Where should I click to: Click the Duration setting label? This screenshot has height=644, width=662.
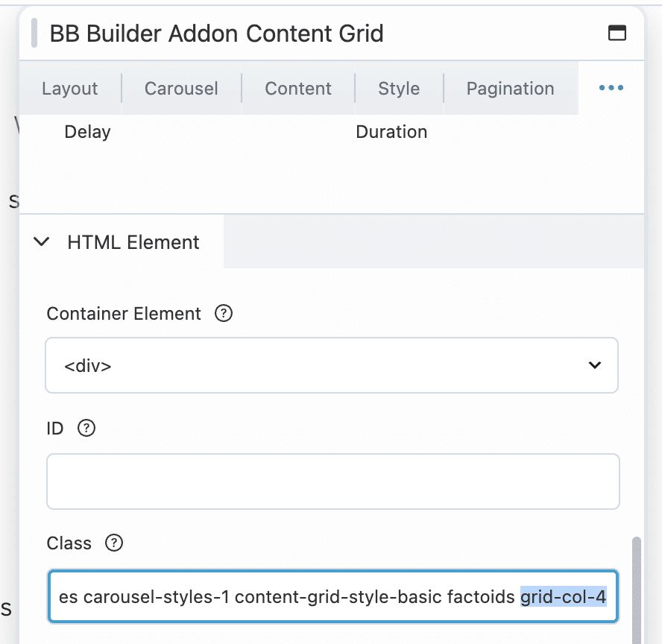[x=391, y=132]
